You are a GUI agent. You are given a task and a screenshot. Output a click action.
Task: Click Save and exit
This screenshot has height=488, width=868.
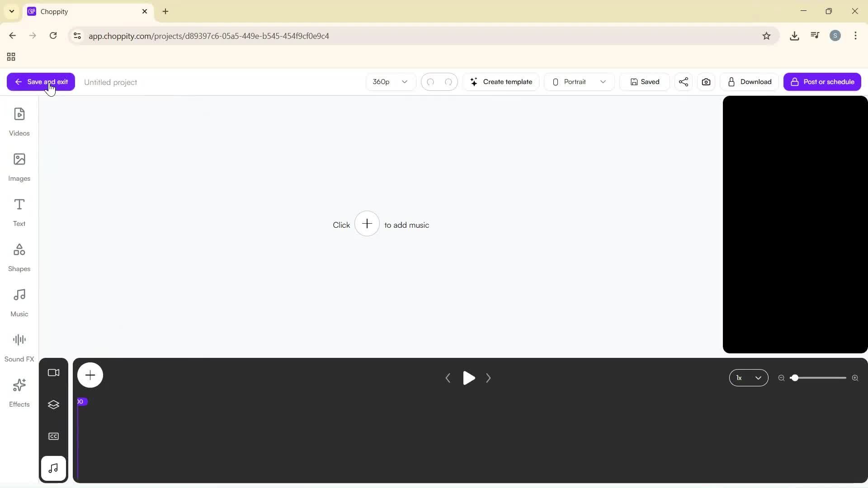[x=40, y=82]
